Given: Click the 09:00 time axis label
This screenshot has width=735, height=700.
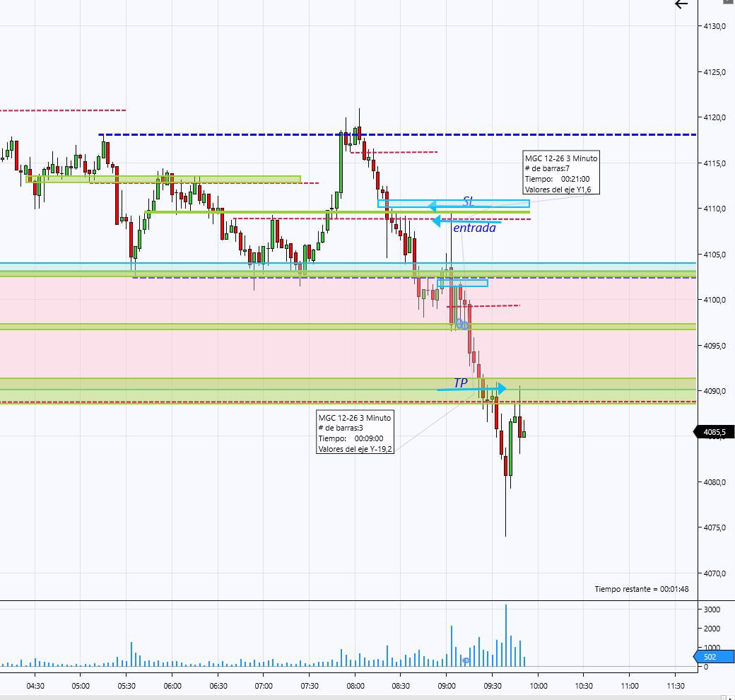Looking at the screenshot, I should click(x=447, y=686).
